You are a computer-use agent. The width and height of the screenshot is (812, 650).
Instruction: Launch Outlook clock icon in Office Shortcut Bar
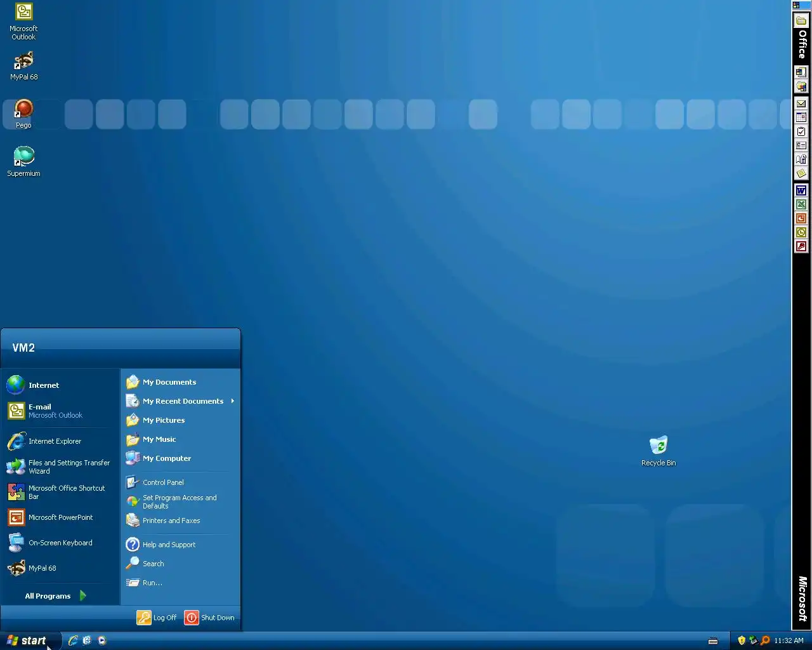click(x=801, y=232)
